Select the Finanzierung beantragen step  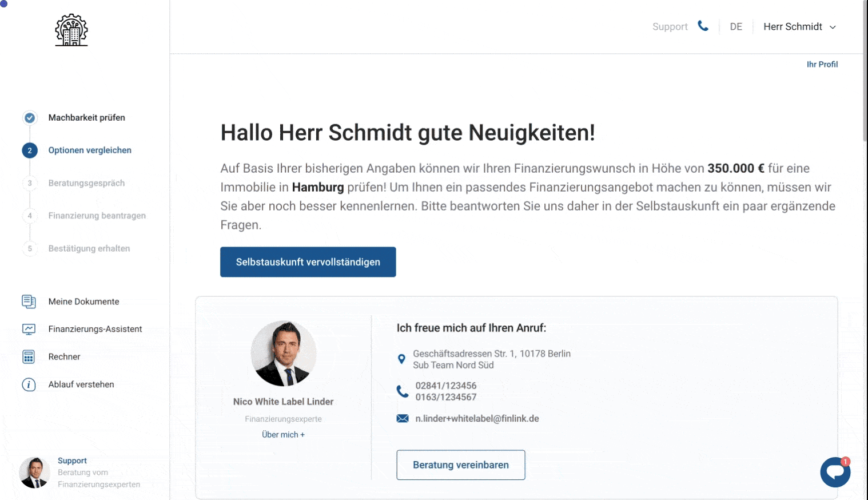click(x=29, y=216)
